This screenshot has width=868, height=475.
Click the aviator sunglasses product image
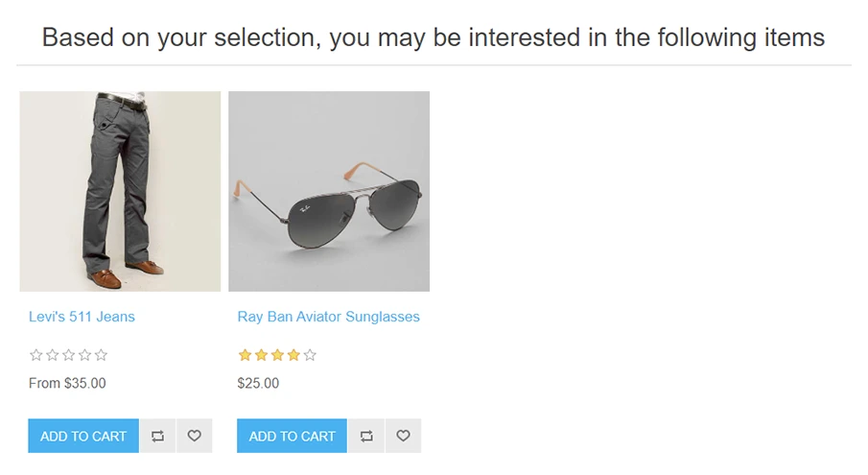(x=329, y=191)
